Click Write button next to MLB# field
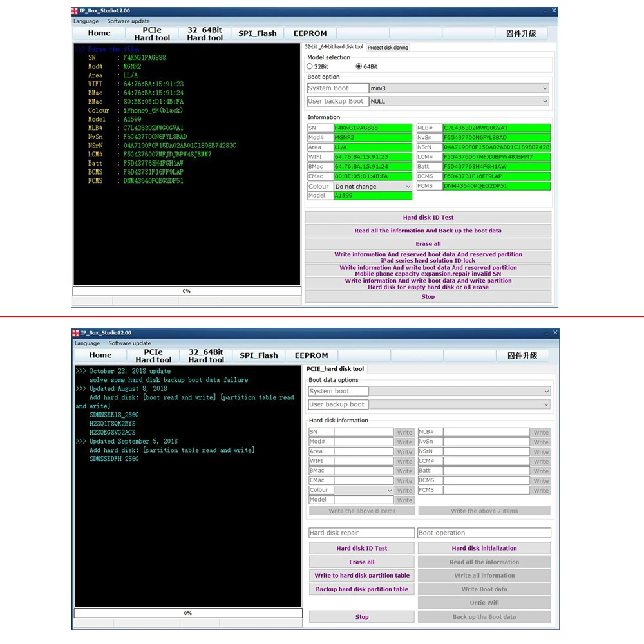644x644 pixels. tap(541, 432)
